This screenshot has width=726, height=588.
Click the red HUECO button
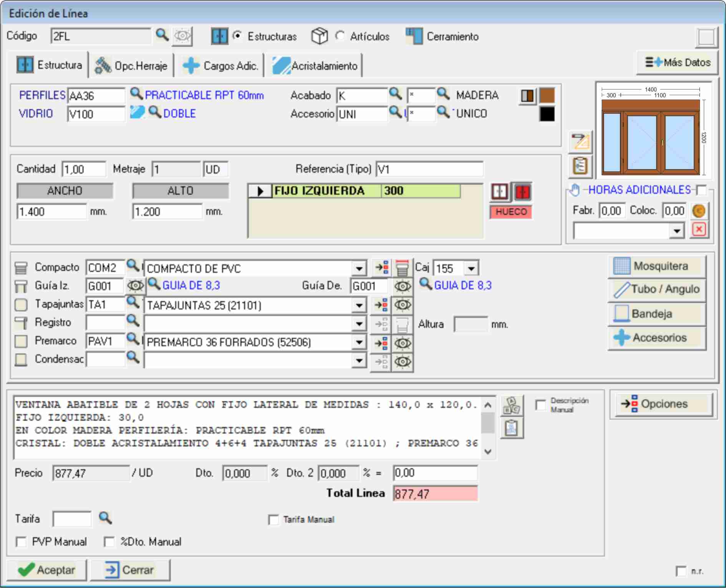[x=511, y=212]
